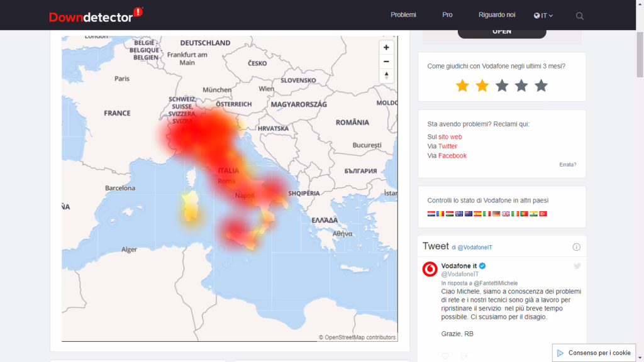Image resolution: width=644 pixels, height=362 pixels.
Task: Click the Downdetector logo
Action: [x=96, y=15]
